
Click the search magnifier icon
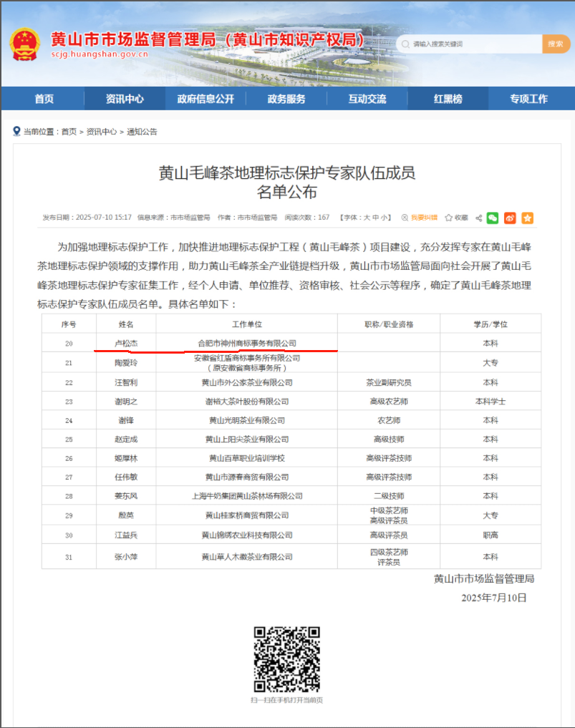[405, 44]
